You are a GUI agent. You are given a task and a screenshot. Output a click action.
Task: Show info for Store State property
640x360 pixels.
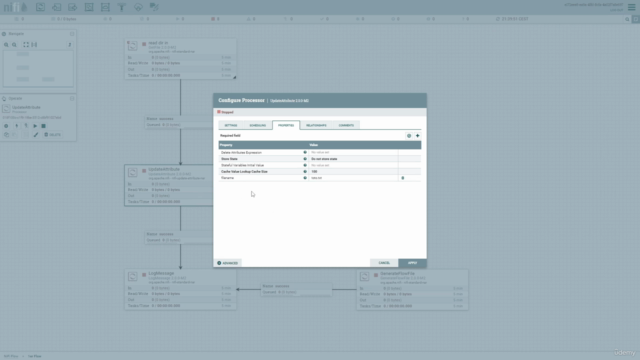305,159
